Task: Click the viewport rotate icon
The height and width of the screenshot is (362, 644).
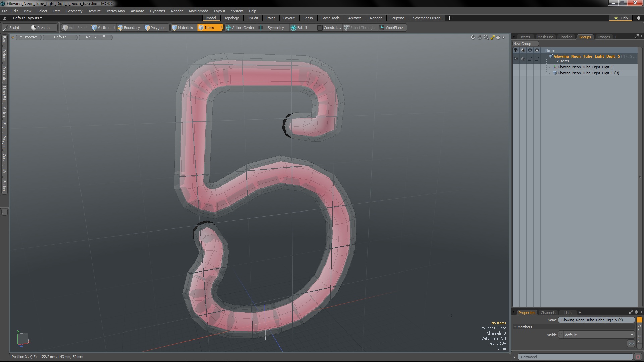Action: (x=479, y=37)
